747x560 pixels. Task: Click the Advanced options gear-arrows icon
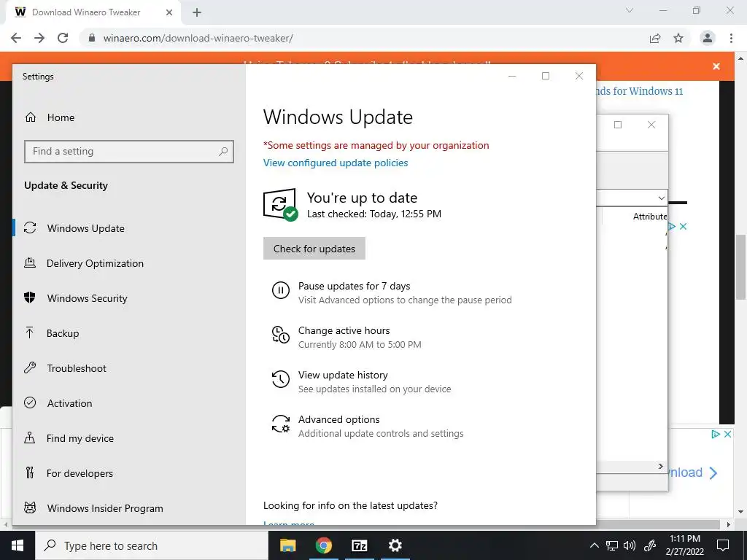pos(281,424)
